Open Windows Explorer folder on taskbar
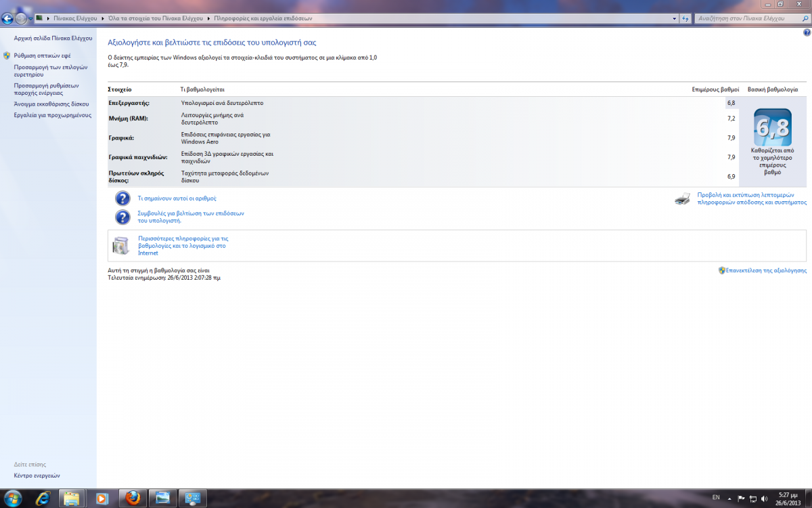The width and height of the screenshot is (812, 508). [x=73, y=498]
